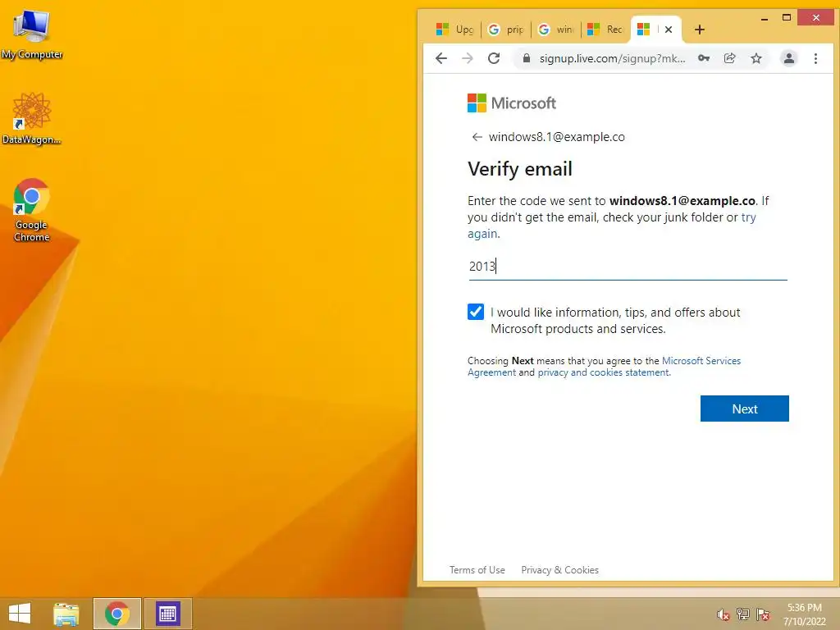The height and width of the screenshot is (630, 840).
Task: Click the Chrome forward navigation arrow
Action: [x=467, y=58]
